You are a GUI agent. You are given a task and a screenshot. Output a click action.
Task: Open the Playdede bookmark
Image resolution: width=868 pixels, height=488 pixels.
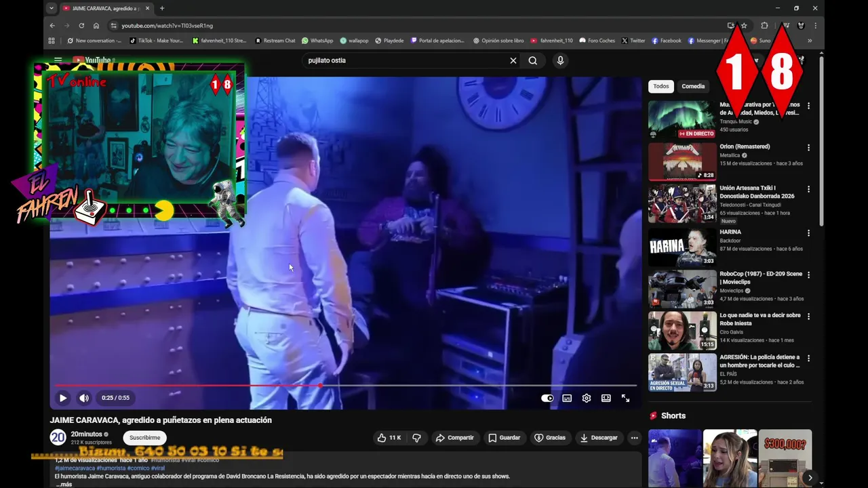pyautogui.click(x=389, y=41)
